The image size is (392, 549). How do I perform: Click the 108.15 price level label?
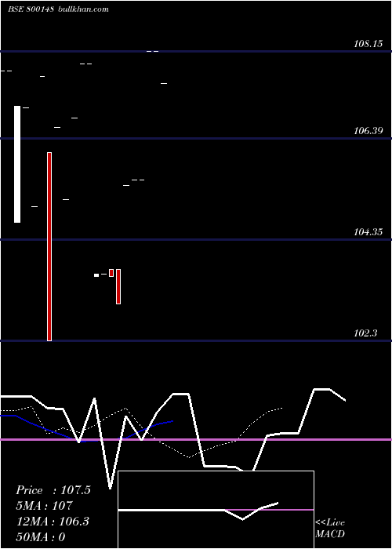(x=368, y=44)
